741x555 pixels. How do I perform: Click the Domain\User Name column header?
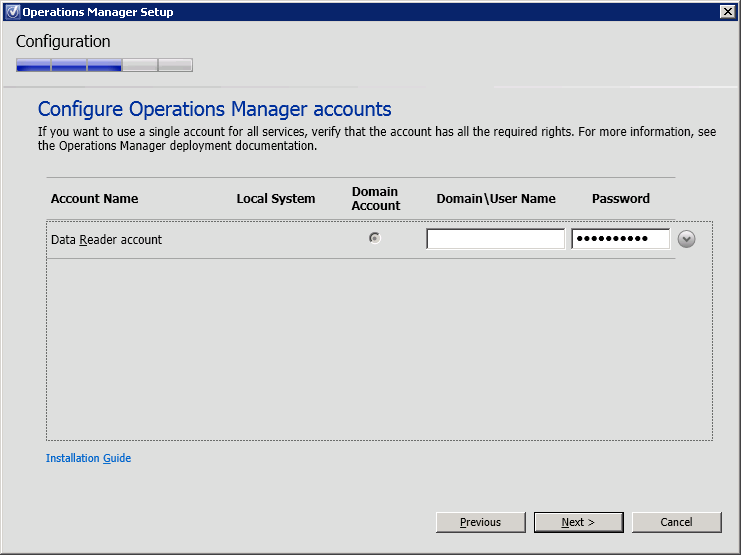496,199
